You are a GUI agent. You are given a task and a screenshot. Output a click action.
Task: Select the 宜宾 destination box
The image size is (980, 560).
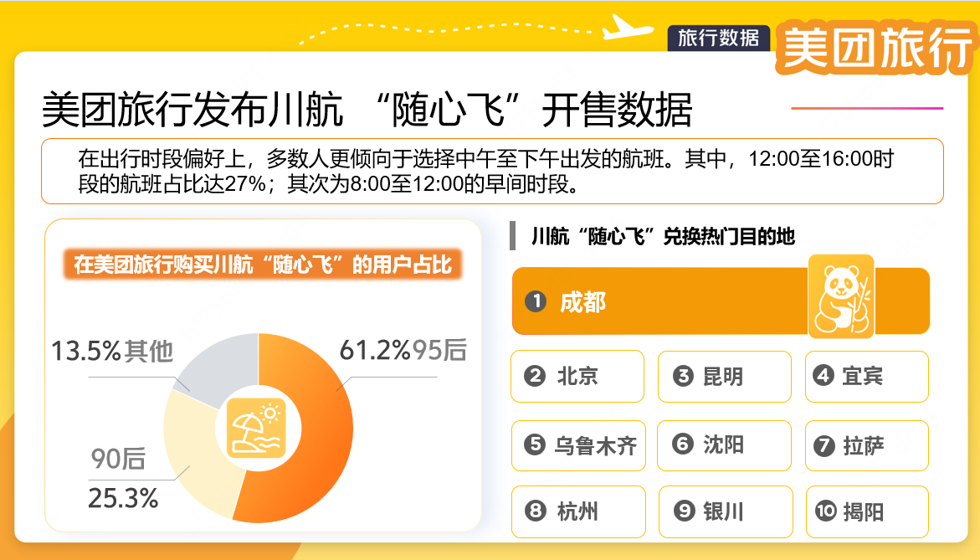[866, 377]
